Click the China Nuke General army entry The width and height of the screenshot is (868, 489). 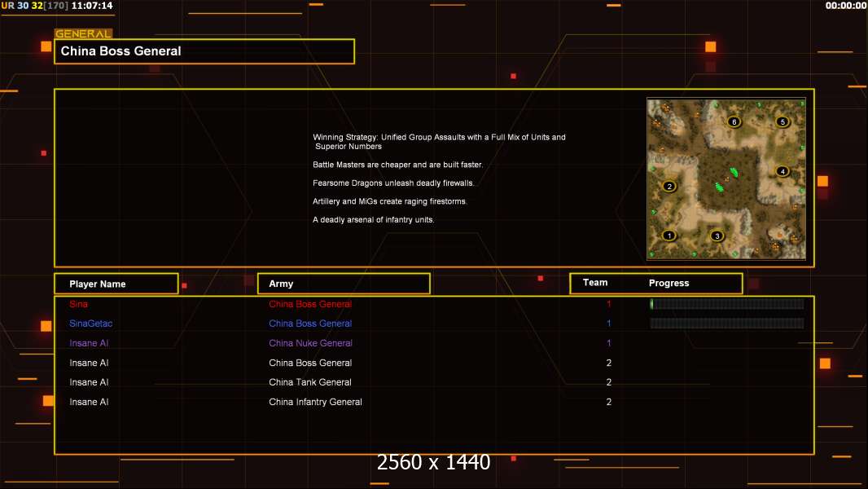(310, 343)
